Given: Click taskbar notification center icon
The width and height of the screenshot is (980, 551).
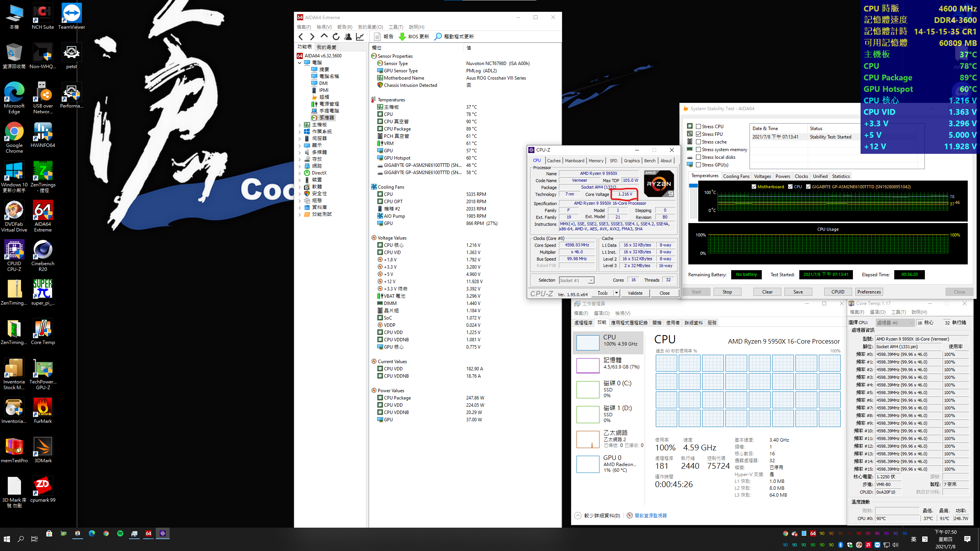Looking at the screenshot, I should pos(967,539).
